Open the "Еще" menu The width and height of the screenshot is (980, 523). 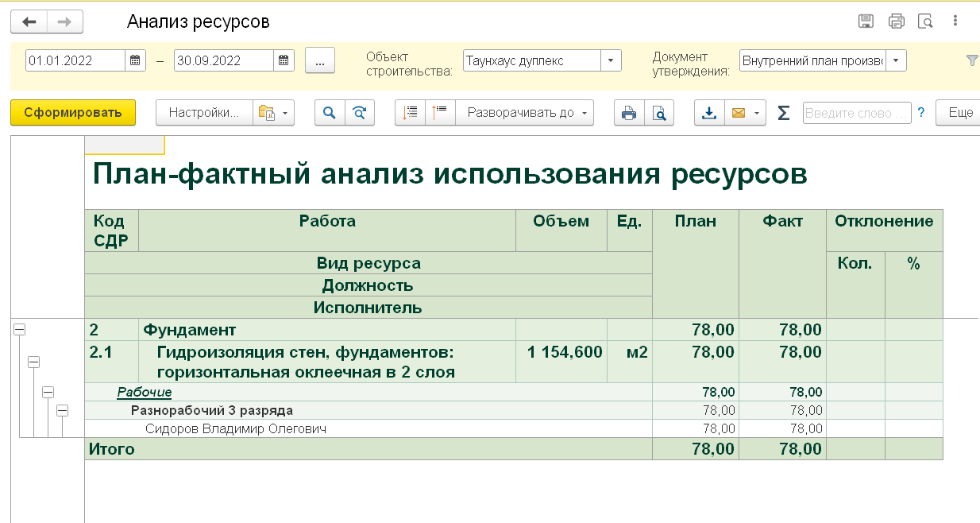pyautogui.click(x=959, y=113)
